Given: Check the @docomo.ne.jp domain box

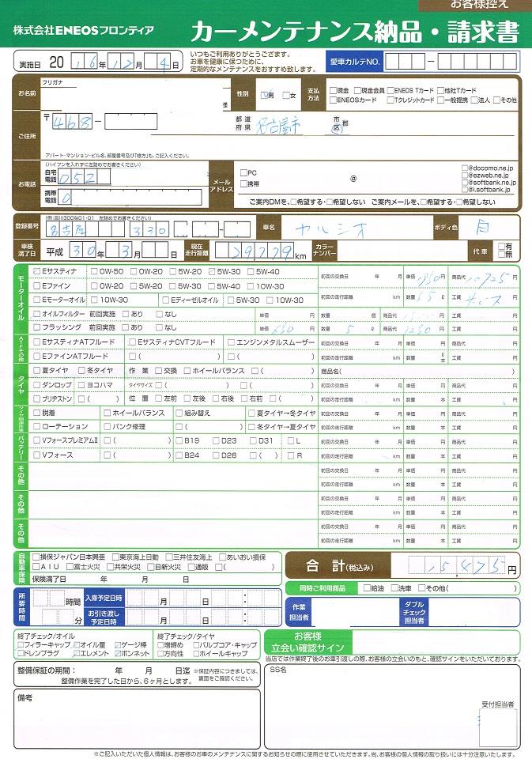Looking at the screenshot, I should [x=464, y=168].
